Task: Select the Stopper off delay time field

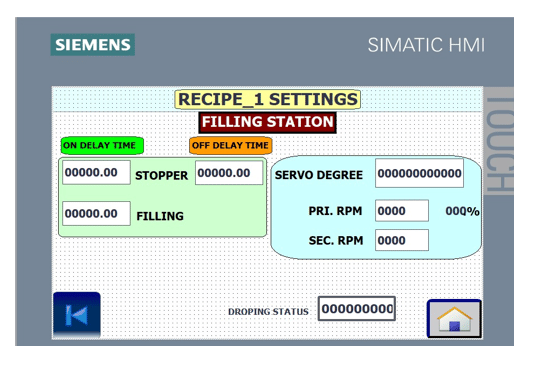Action: tap(229, 173)
